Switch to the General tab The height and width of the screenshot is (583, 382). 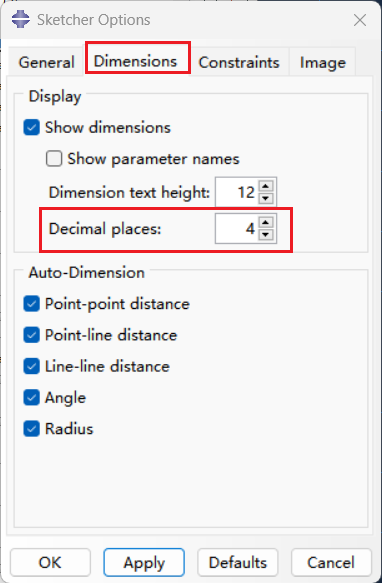click(46, 62)
